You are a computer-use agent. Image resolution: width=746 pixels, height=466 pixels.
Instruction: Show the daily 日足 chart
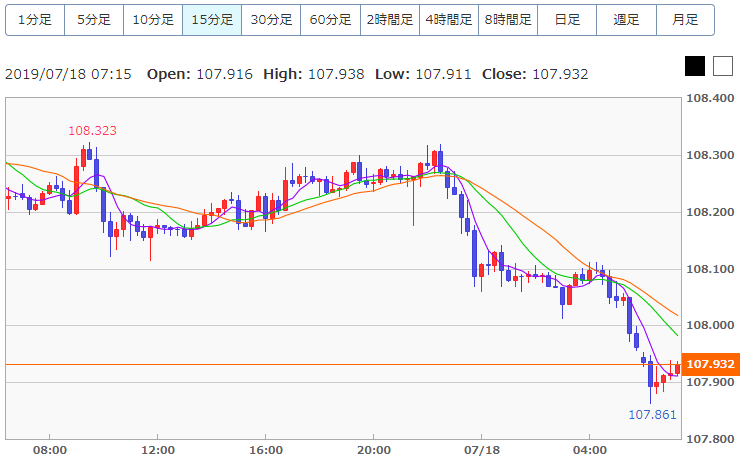point(567,20)
